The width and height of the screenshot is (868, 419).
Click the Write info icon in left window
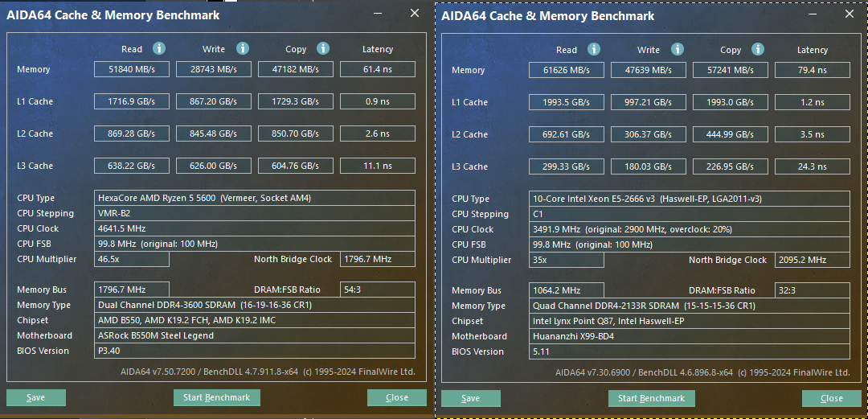[x=243, y=49]
